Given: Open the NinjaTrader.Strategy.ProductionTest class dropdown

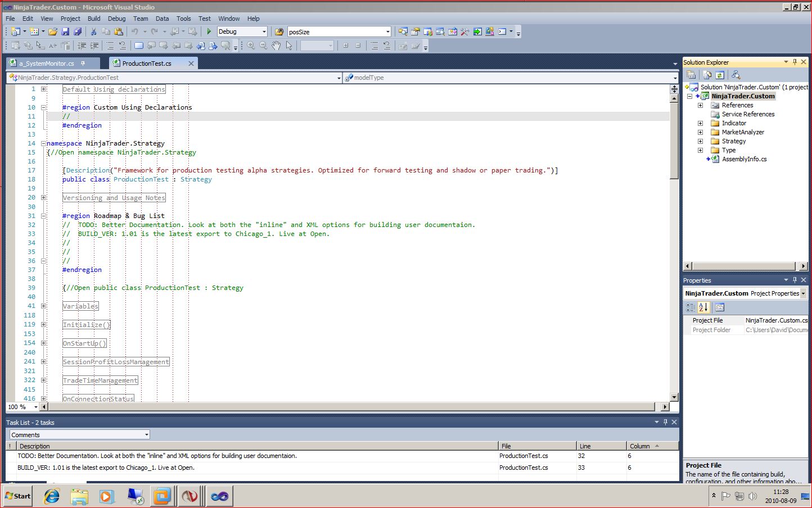Looking at the screenshot, I should pos(339,78).
